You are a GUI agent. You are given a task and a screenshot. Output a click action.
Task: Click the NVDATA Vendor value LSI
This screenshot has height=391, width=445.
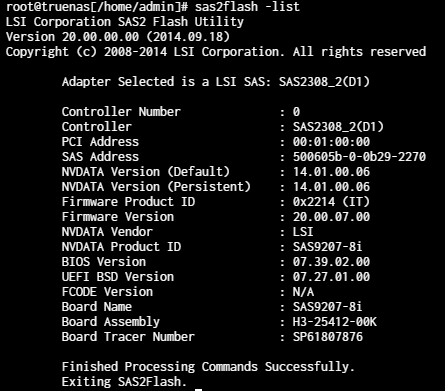(303, 232)
